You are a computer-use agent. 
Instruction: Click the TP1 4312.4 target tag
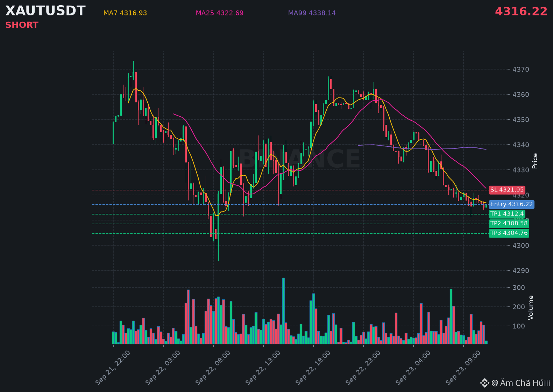click(507, 214)
